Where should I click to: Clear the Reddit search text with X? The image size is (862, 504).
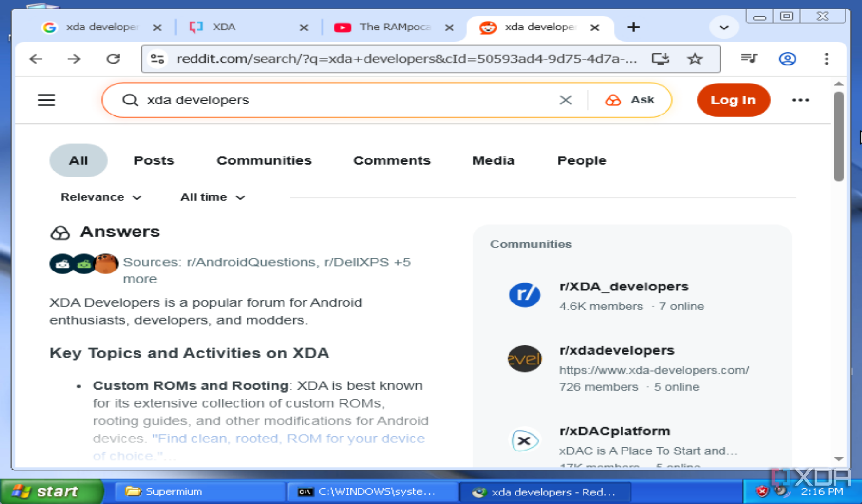565,100
